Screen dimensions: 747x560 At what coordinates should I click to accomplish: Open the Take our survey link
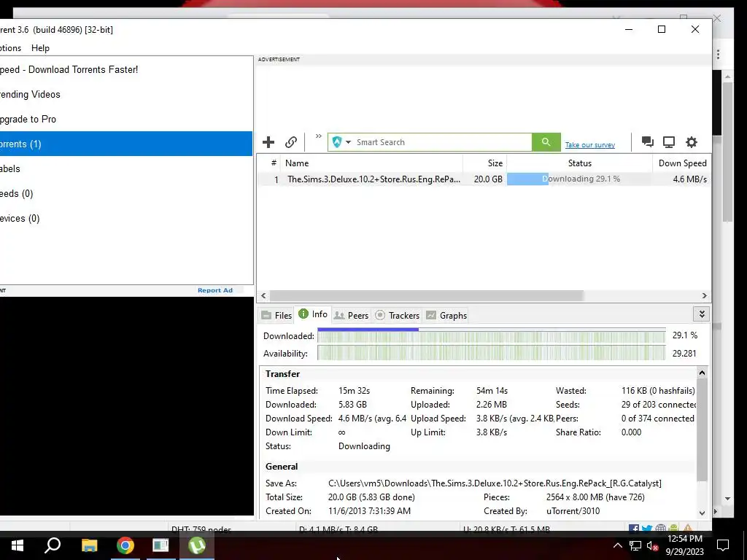589,145
